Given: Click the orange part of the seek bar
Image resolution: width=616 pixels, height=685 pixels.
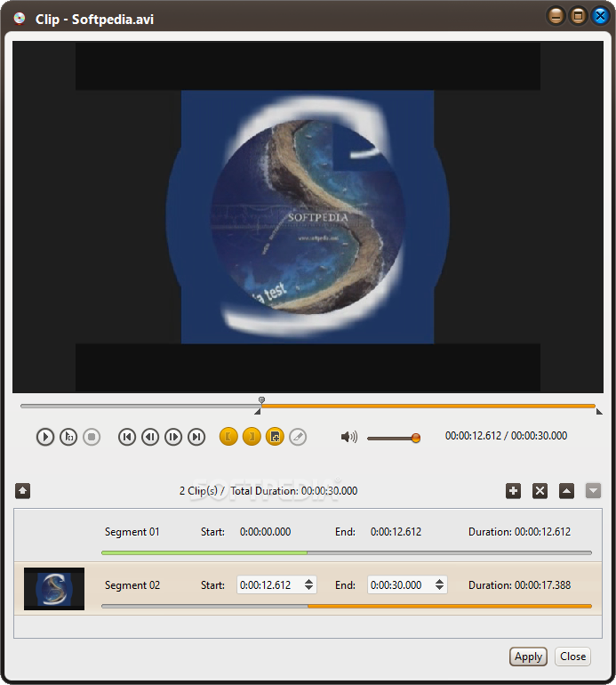Looking at the screenshot, I should tap(428, 407).
